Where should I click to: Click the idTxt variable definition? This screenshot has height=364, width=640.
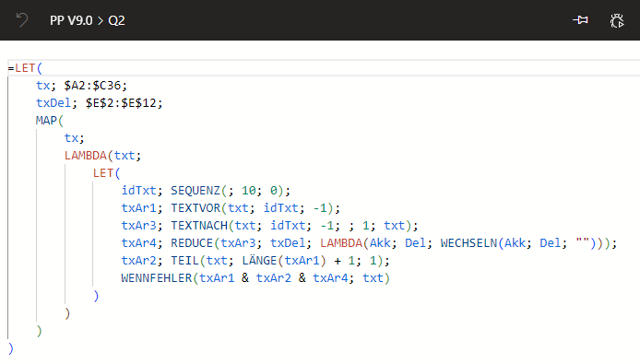pos(138,191)
